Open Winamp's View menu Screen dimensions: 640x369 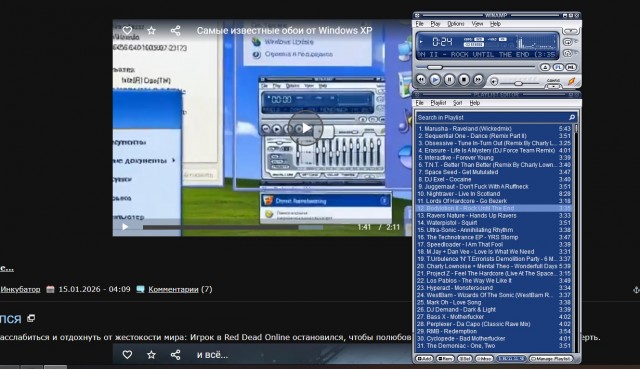click(477, 24)
